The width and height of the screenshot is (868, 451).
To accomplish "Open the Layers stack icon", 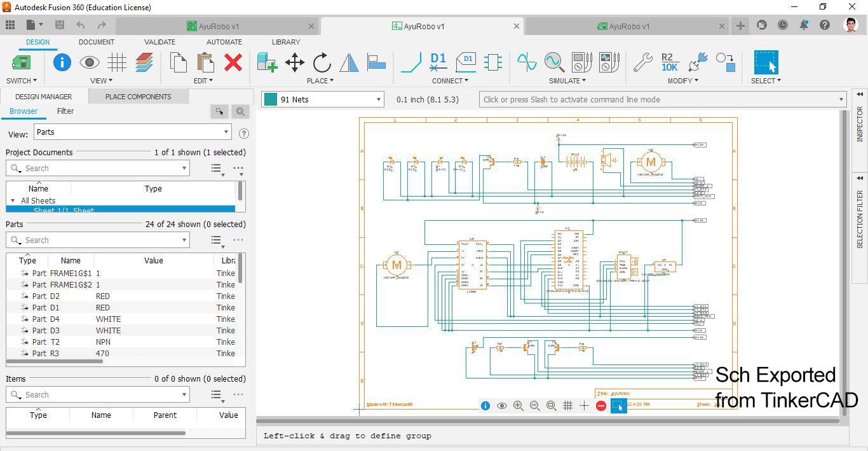I will (144, 62).
